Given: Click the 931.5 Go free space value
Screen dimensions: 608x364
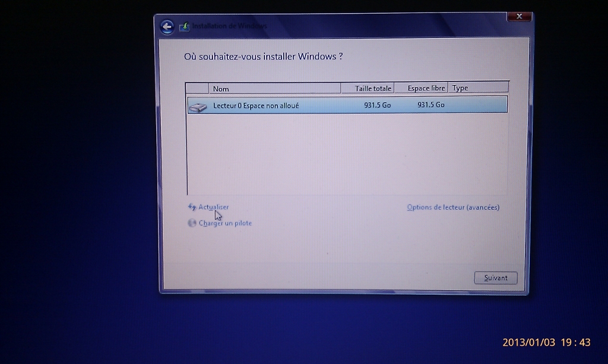Looking at the screenshot, I should pyautogui.click(x=431, y=105).
